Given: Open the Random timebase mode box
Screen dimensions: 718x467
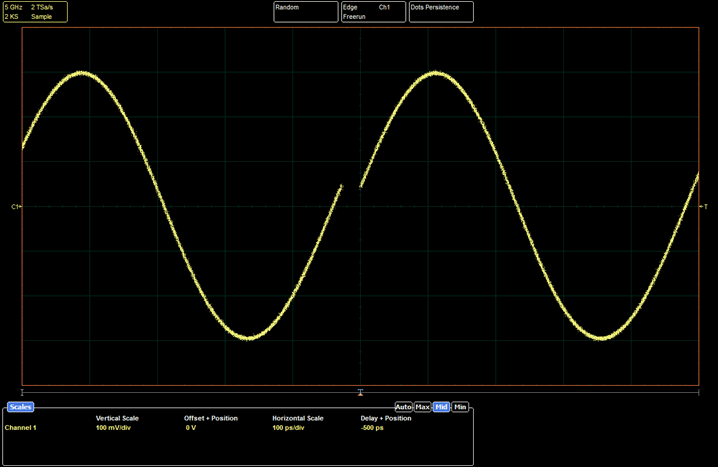Looking at the screenshot, I should 304,11.
